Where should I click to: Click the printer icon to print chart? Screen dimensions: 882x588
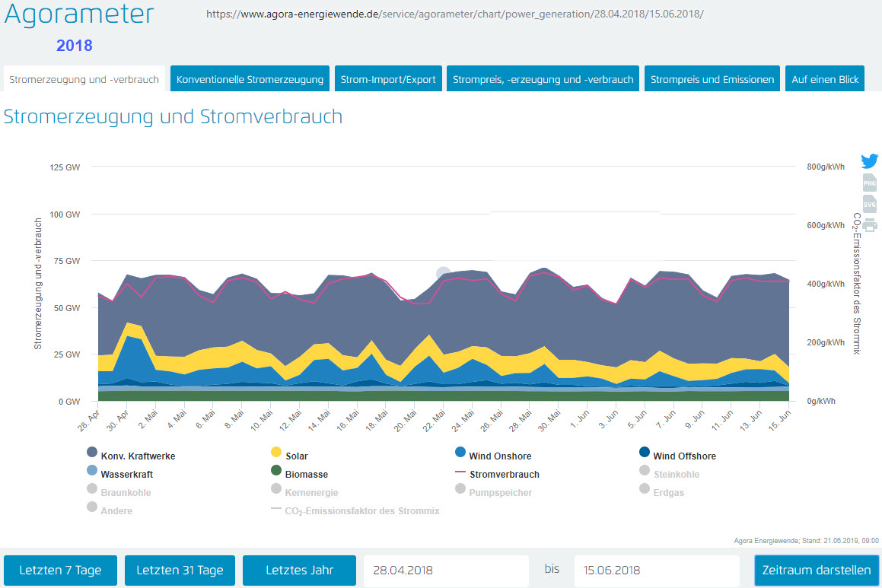[x=869, y=224]
